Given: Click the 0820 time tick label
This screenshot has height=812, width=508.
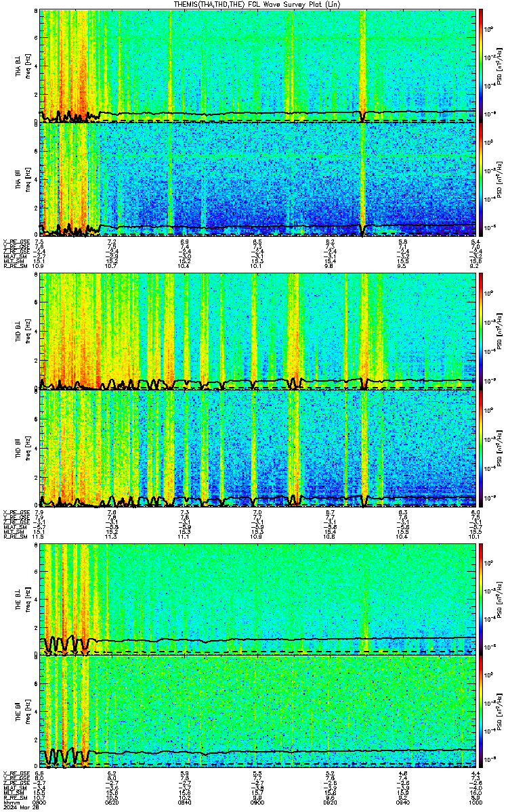Looking at the screenshot, I should coord(112,801).
